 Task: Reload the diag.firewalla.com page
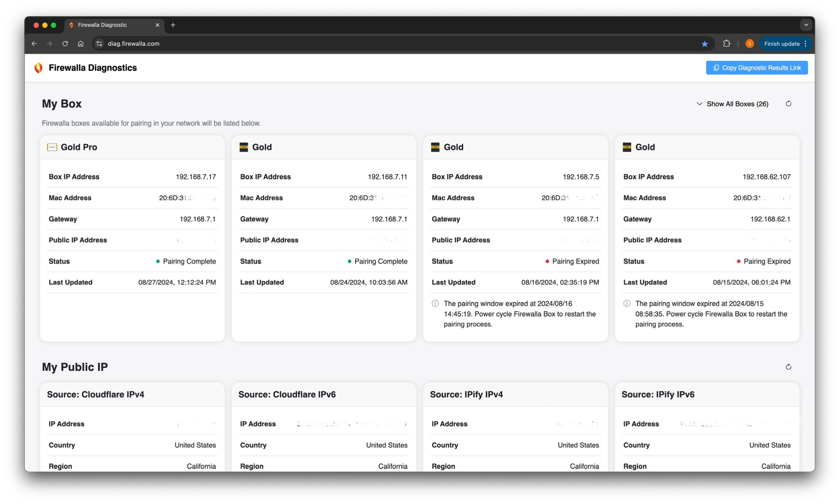click(x=65, y=44)
